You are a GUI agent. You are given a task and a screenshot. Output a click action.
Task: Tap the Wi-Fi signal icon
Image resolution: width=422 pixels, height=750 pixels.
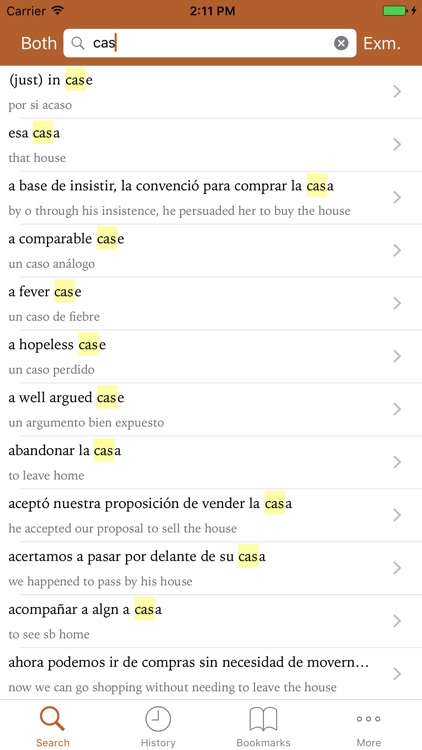click(x=58, y=11)
